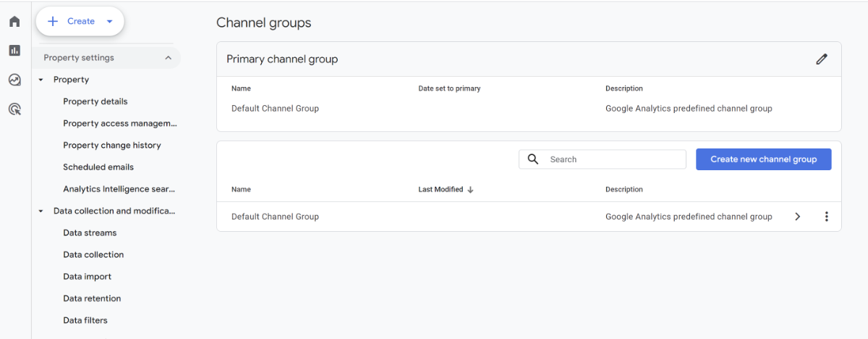Click the search magnifier icon

533,159
